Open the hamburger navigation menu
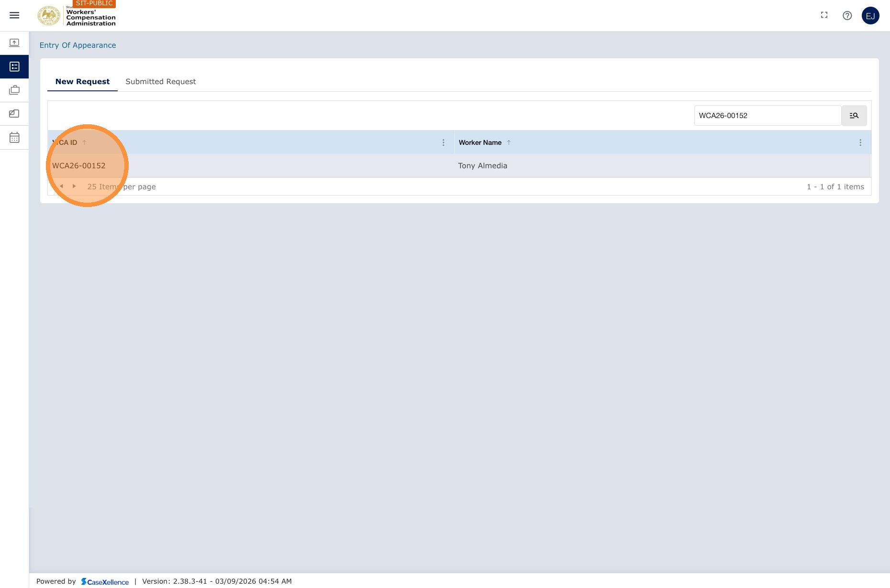Viewport: 890px width, 588px height. (14, 15)
